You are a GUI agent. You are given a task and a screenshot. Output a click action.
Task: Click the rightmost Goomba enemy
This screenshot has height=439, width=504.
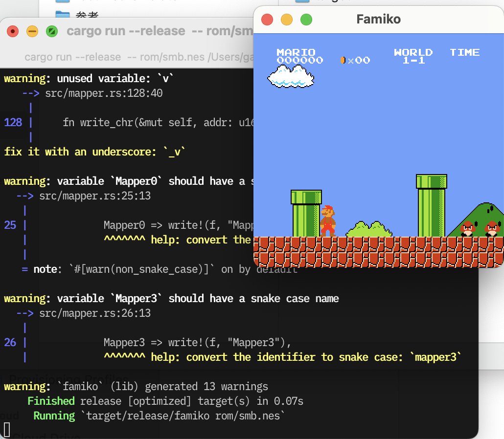tap(492, 228)
